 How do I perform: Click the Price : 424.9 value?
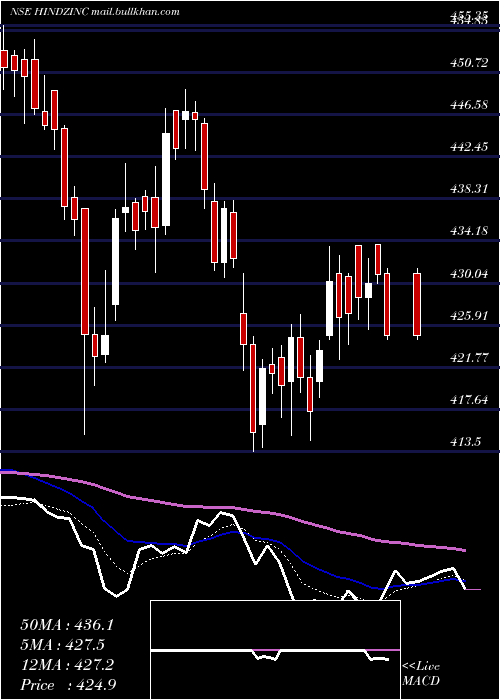point(69,685)
